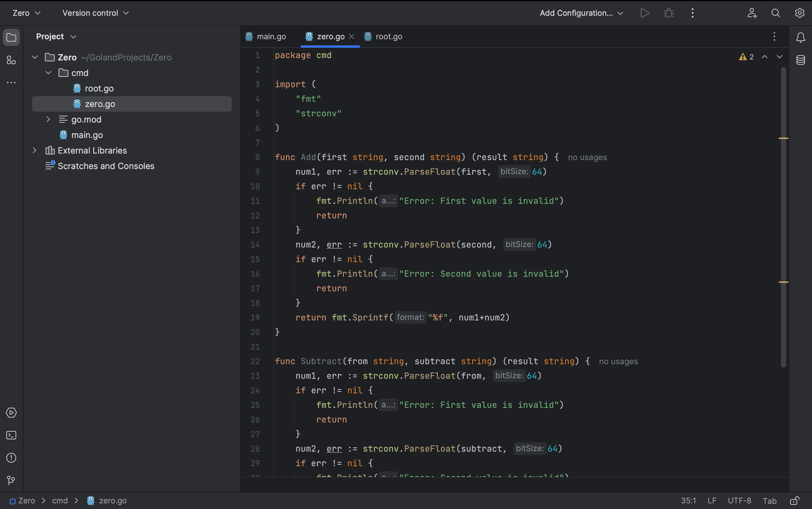Image resolution: width=812 pixels, height=509 pixels.
Task: Click the cmd breadcrumb in status bar
Action: (60, 501)
